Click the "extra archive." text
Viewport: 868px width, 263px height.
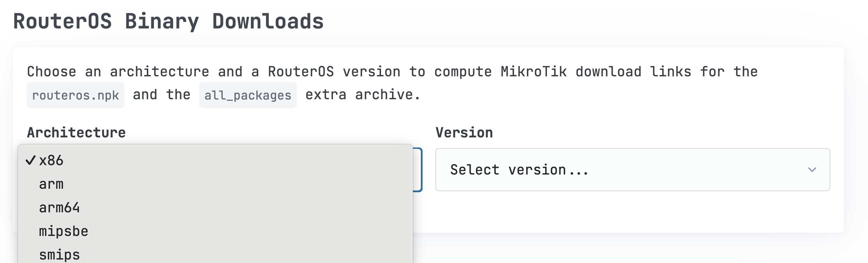coord(362,95)
